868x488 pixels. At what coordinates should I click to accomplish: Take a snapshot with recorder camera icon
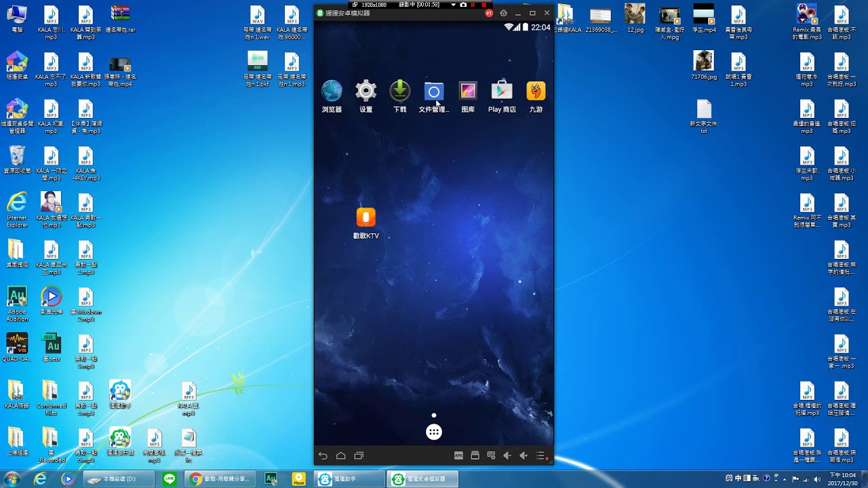[x=463, y=4]
